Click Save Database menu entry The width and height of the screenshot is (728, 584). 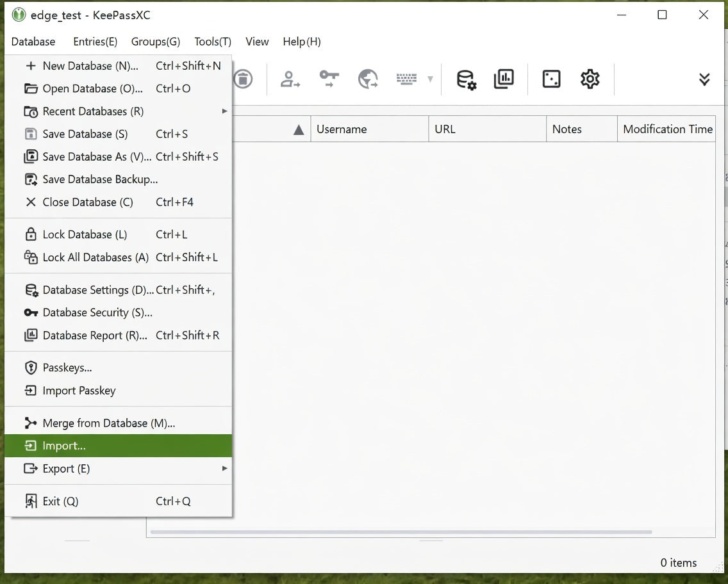click(x=119, y=134)
